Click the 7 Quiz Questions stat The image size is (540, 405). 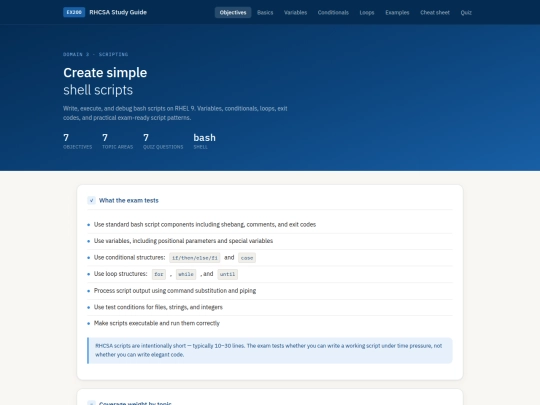(x=163, y=141)
